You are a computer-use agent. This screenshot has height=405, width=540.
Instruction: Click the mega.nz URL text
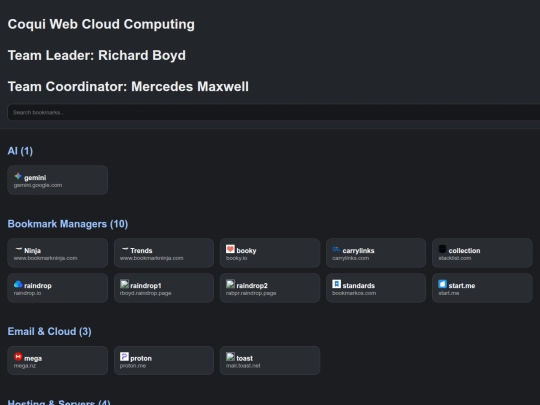25,366
